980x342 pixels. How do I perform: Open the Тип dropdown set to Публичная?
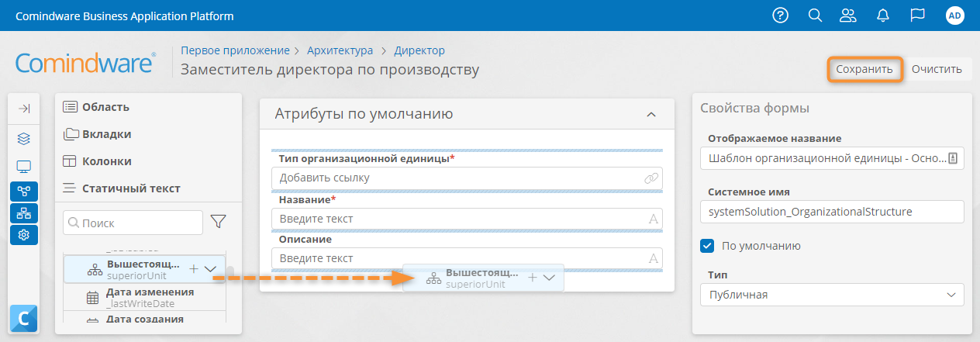(x=832, y=295)
